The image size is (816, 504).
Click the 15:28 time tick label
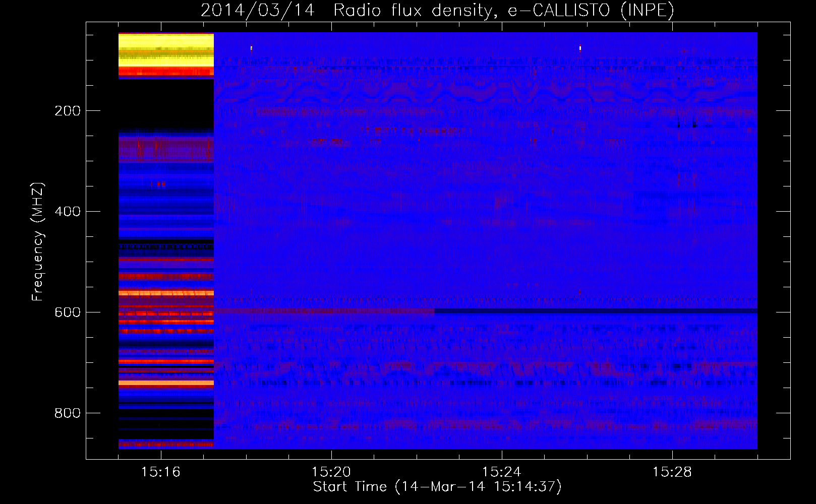672,472
